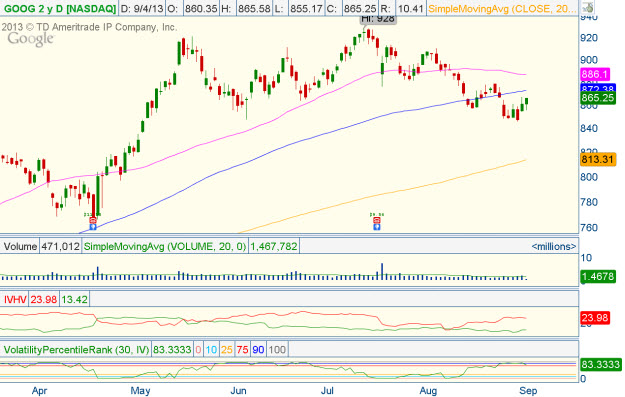Select the Volume study label
The width and height of the screenshot is (625, 397).
click(x=20, y=246)
